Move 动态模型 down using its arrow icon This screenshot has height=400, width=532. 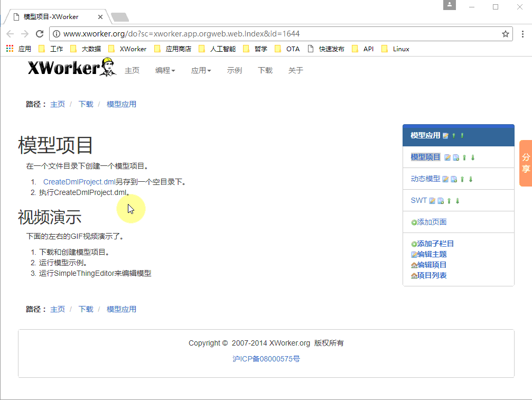click(x=471, y=179)
